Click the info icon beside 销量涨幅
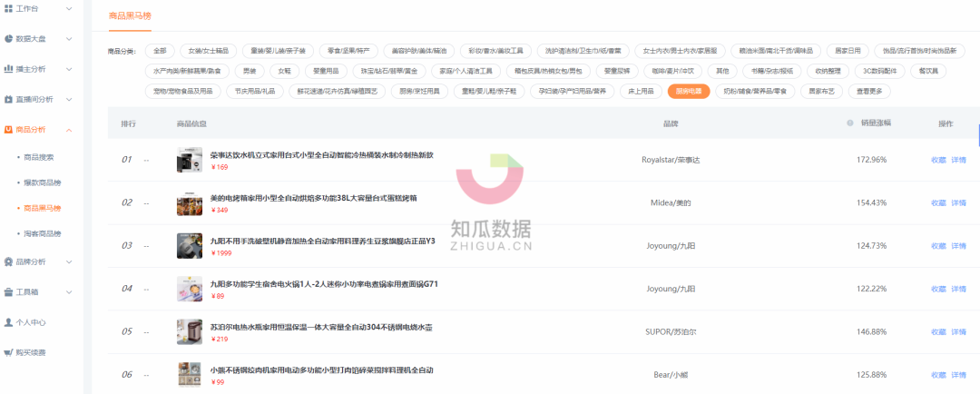 point(850,123)
